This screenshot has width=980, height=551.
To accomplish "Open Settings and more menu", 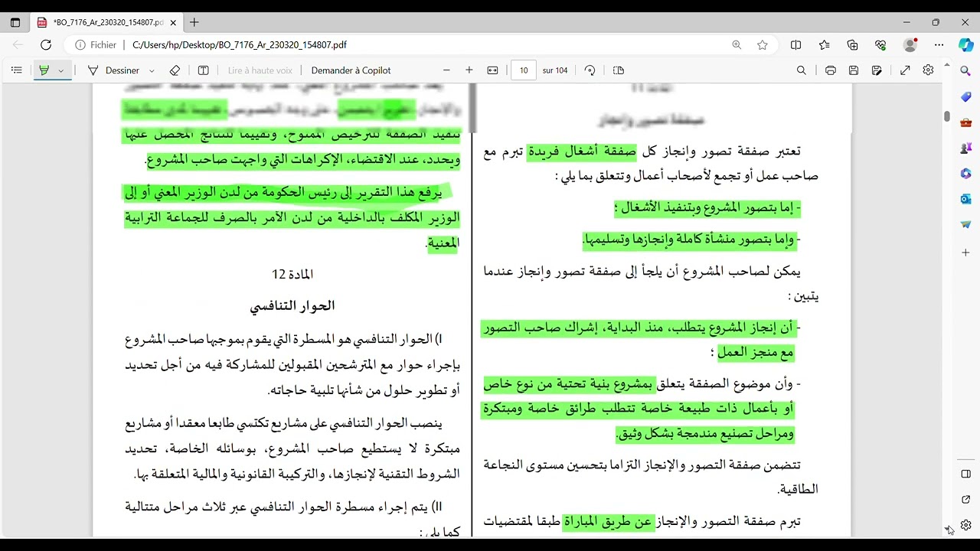I will click(x=939, y=45).
